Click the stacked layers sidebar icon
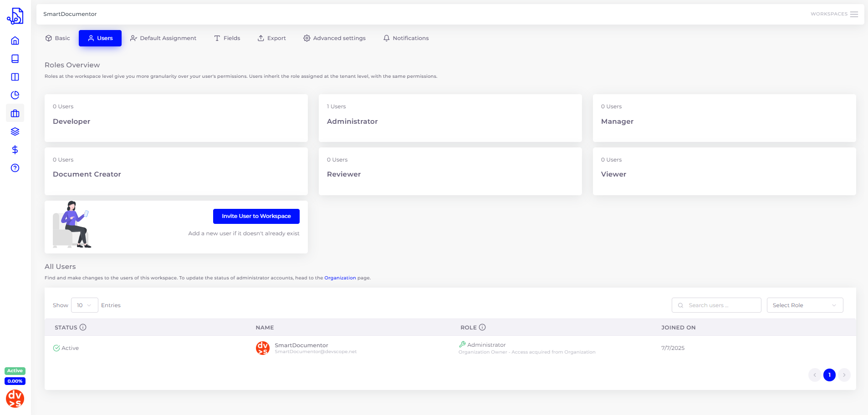This screenshot has height=415, width=868. click(15, 132)
